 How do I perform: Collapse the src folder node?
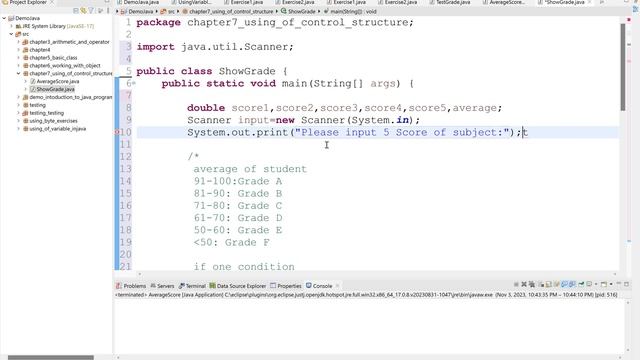[x=11, y=34]
